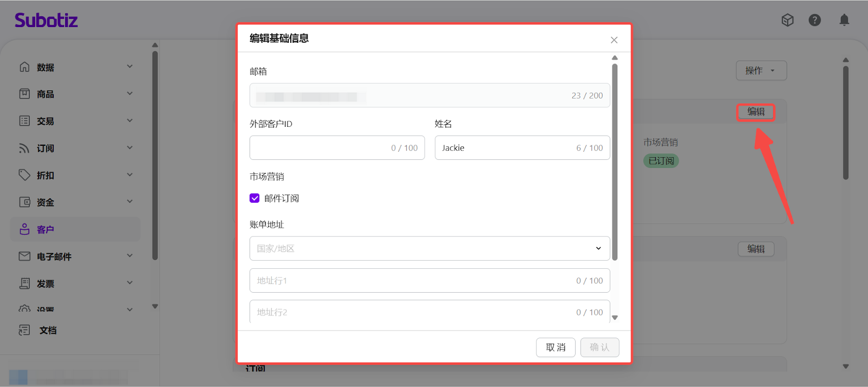Click the 折扣 tag icon in sidebar
Image resolution: width=868 pixels, height=387 pixels.
[24, 175]
